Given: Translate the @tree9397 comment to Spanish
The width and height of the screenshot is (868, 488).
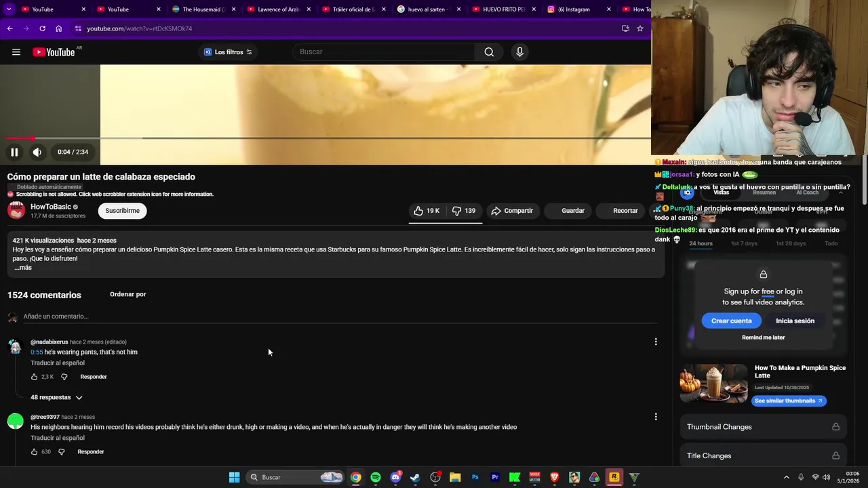Looking at the screenshot, I should click(x=58, y=439).
